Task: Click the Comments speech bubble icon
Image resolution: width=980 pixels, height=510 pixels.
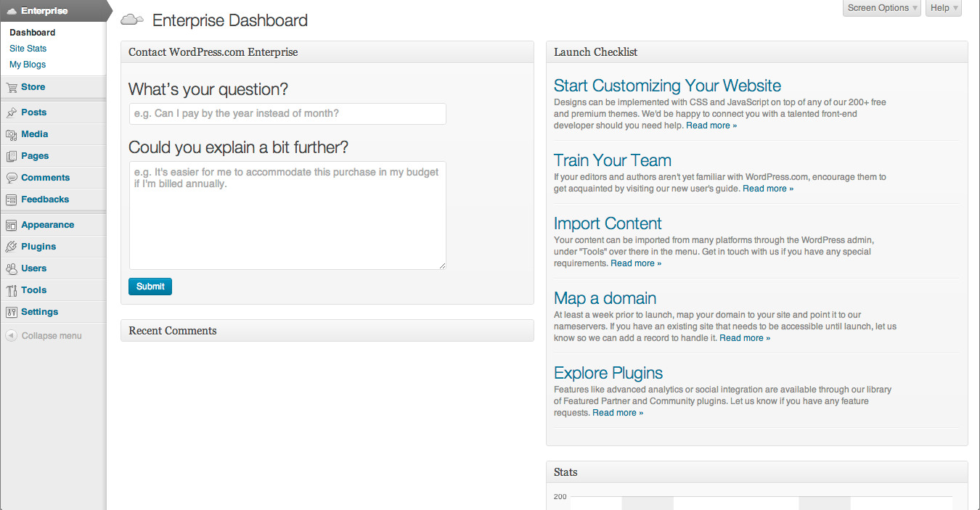Action: [12, 178]
